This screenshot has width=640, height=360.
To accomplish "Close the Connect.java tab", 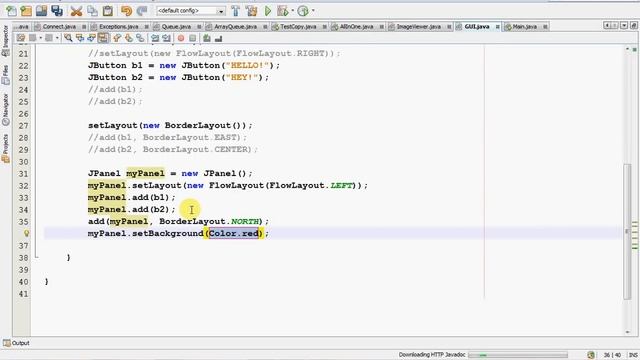I will (84, 27).
